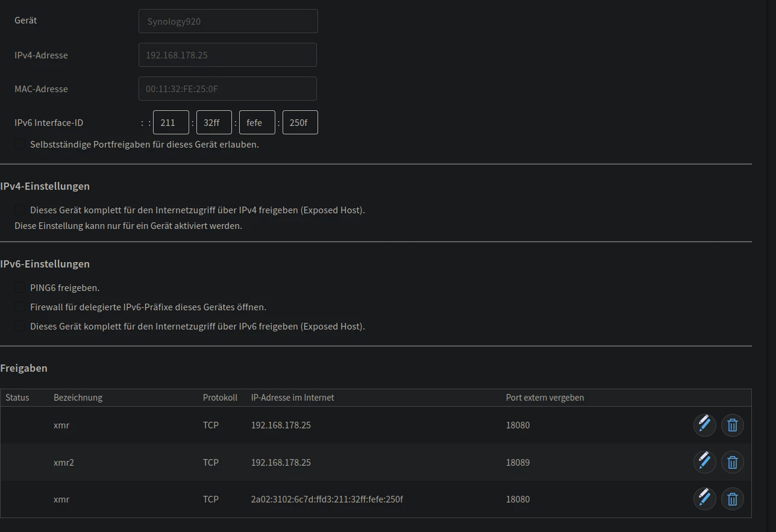Click the IPv4-Adresse input field
This screenshot has width=776, height=532.
(x=228, y=55)
